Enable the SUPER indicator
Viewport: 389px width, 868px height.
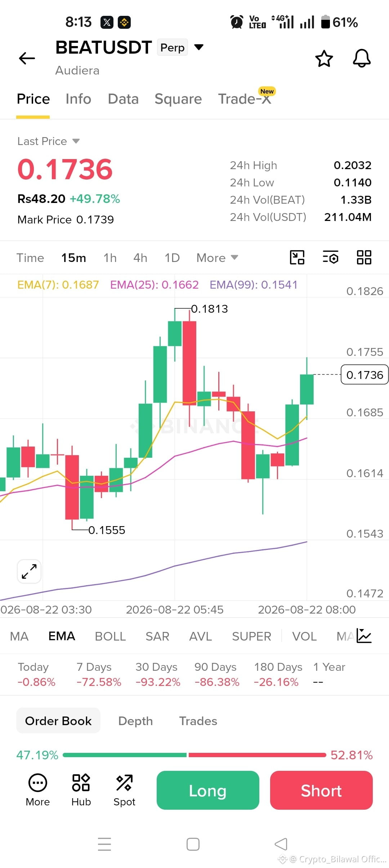tap(251, 636)
